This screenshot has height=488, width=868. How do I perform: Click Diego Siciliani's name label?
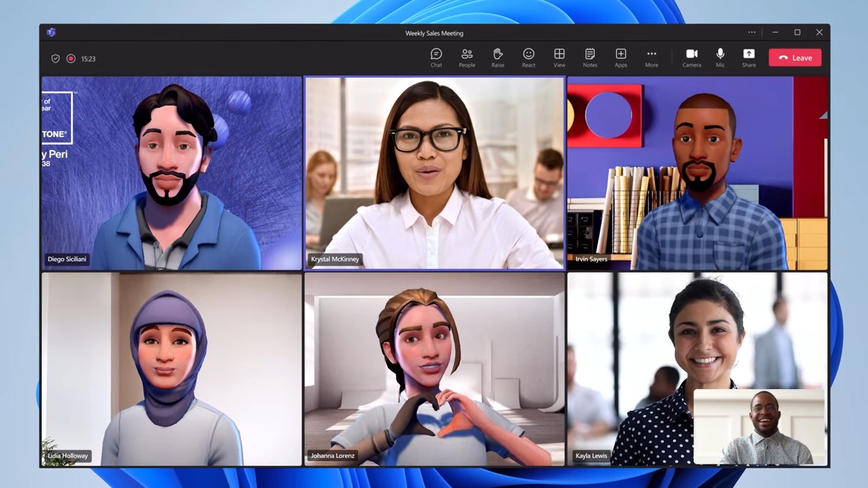pos(66,258)
